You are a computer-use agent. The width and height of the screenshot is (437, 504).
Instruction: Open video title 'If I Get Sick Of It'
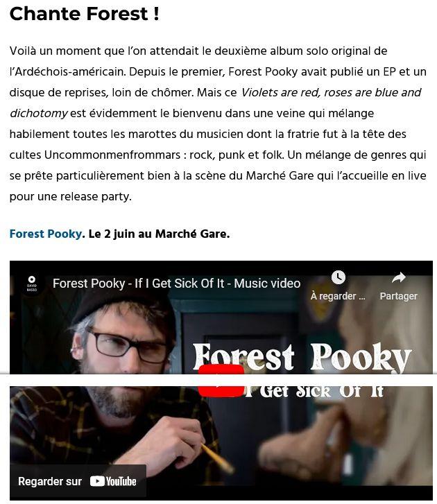click(x=177, y=284)
